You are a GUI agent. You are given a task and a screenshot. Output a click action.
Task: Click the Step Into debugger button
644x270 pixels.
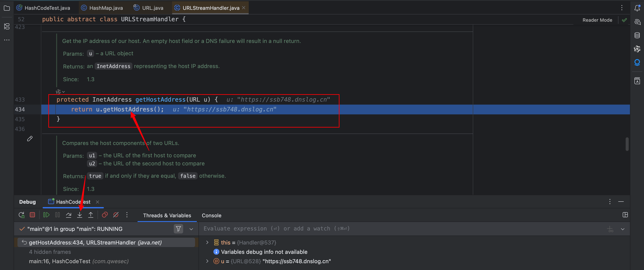[x=79, y=215]
